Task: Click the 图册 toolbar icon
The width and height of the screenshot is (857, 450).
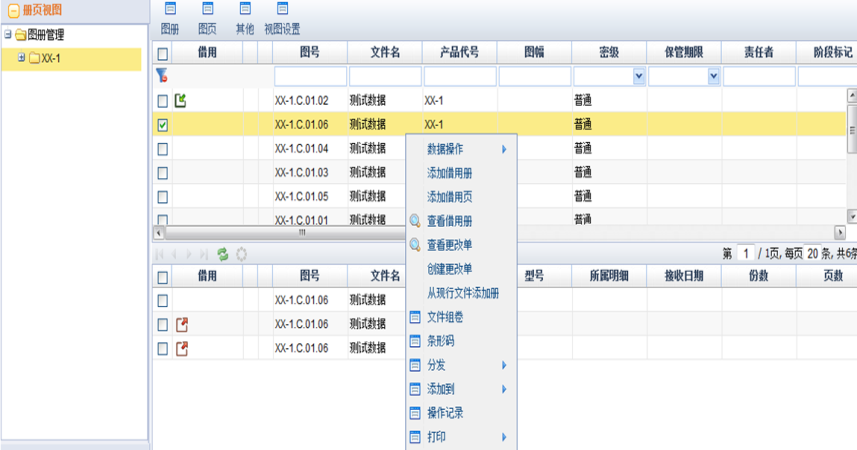Action: [x=169, y=10]
